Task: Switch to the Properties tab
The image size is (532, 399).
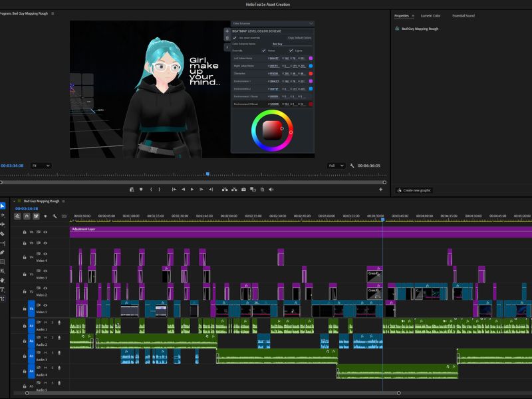Action: (402, 15)
